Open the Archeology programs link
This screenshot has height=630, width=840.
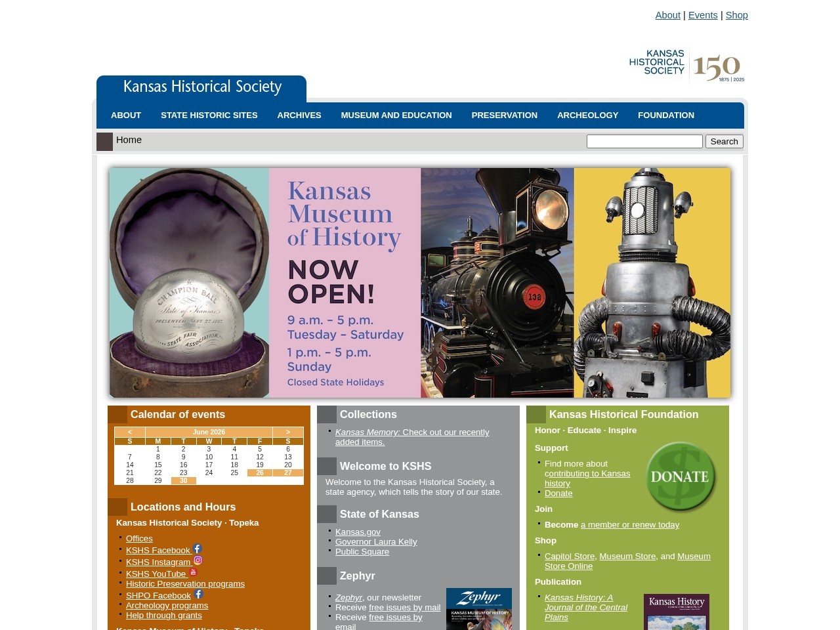pos(167,606)
